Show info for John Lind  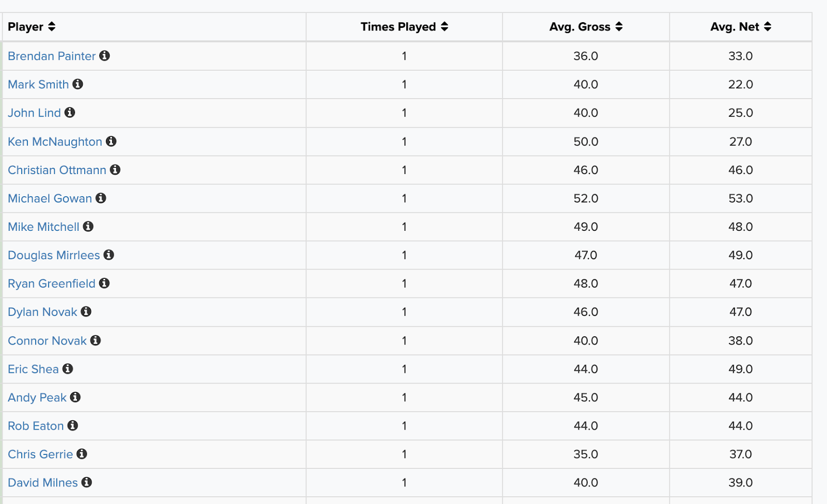pyautogui.click(x=70, y=112)
